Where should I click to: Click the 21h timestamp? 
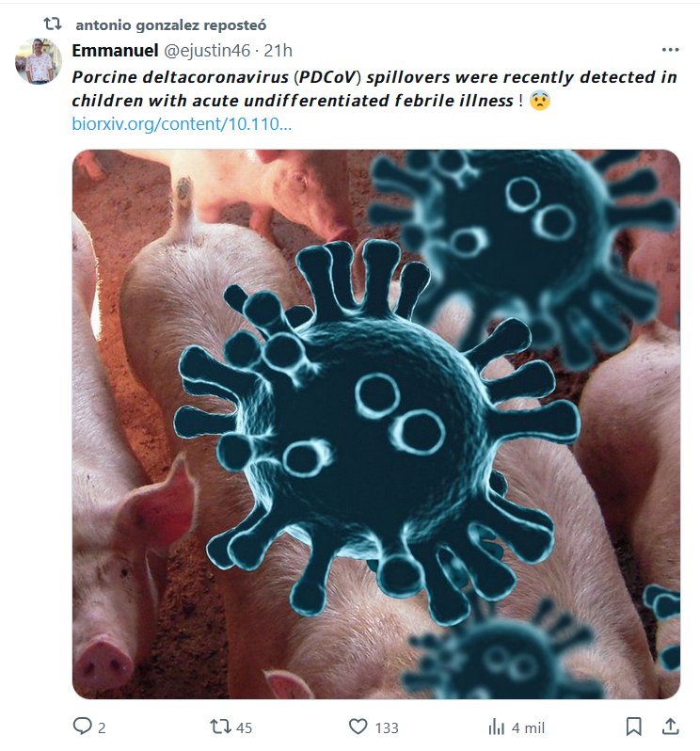coord(278,50)
